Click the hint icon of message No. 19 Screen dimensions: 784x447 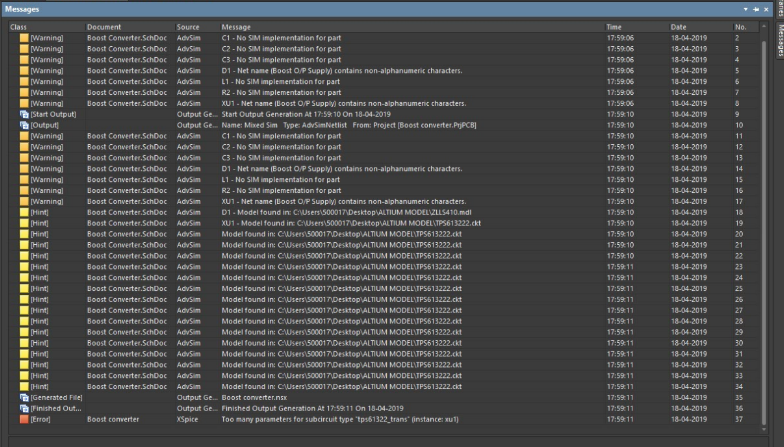(x=24, y=223)
